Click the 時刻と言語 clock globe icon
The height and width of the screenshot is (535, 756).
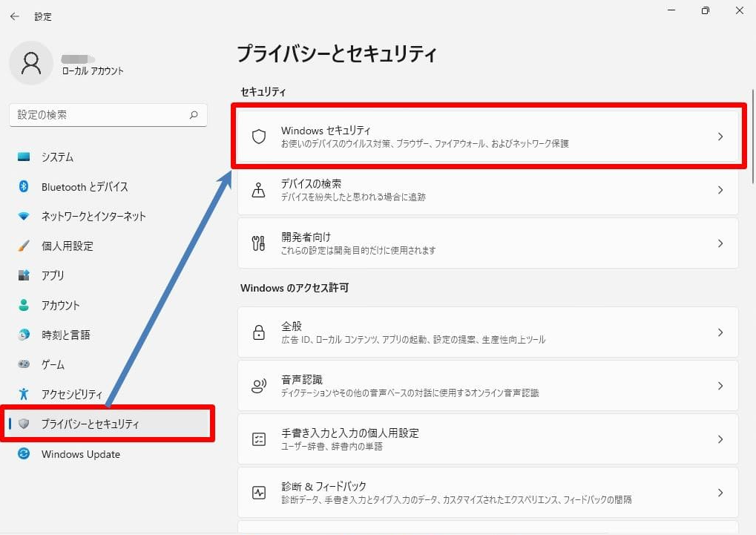(x=24, y=335)
